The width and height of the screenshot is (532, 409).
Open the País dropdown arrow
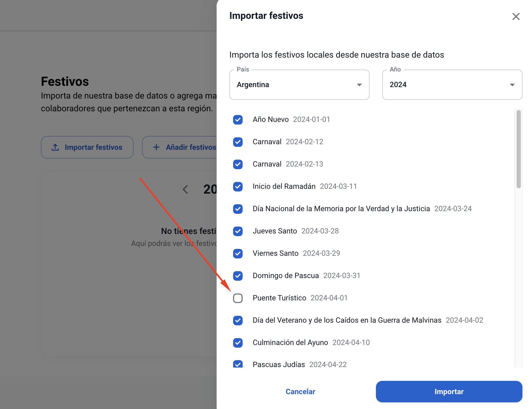click(359, 85)
